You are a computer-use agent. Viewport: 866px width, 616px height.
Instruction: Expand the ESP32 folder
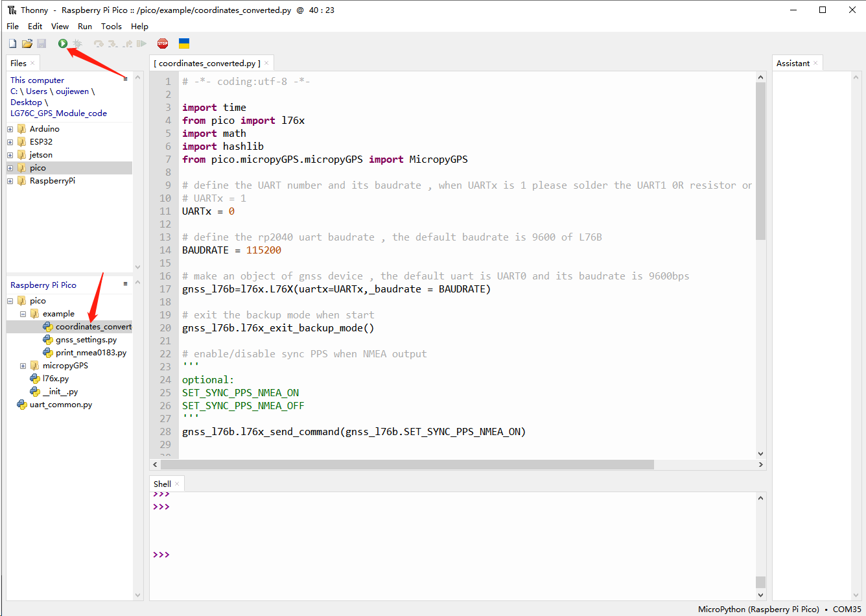pyautogui.click(x=10, y=142)
